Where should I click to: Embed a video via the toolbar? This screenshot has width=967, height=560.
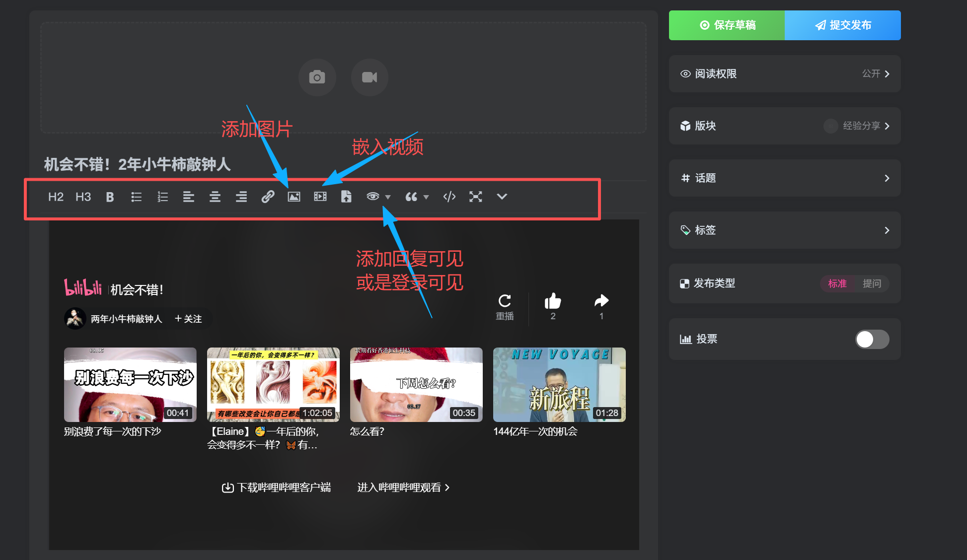(320, 197)
